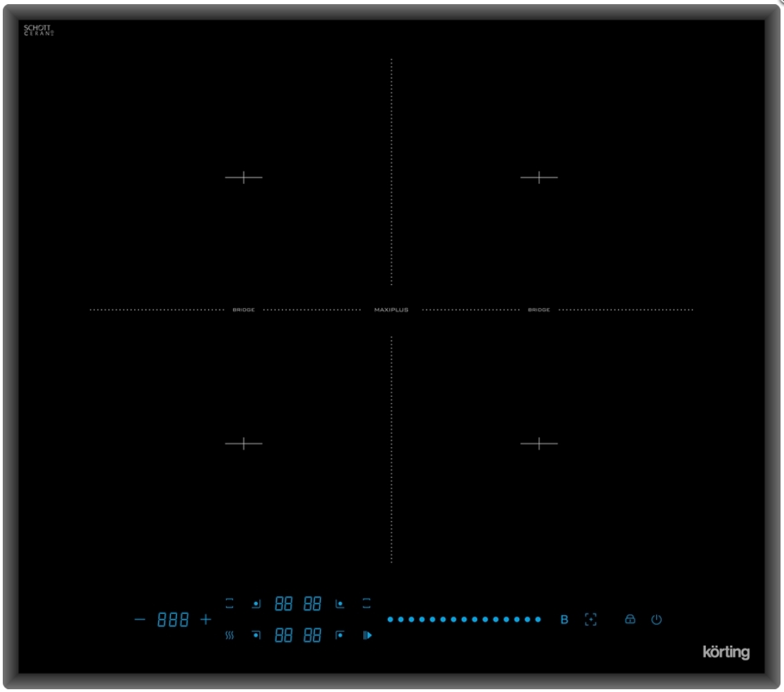Select the rear-right cooking zone icon
The width and height of the screenshot is (784, 692).
[339, 604]
